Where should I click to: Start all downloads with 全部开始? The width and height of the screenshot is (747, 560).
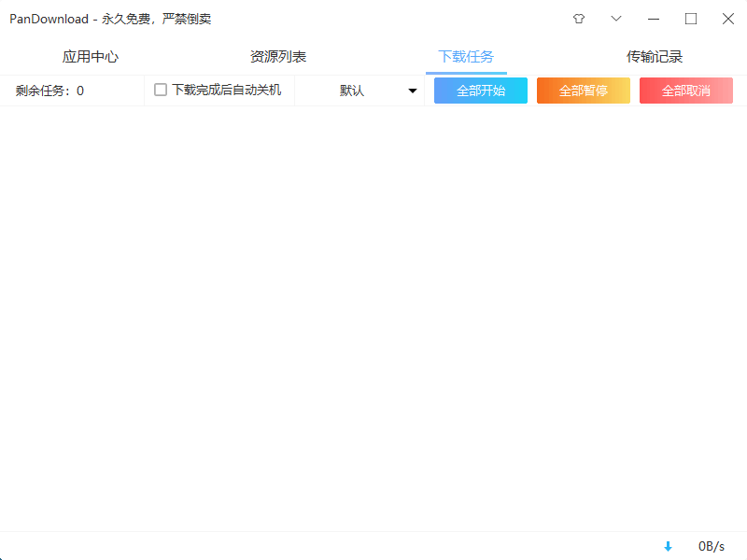[480, 91]
